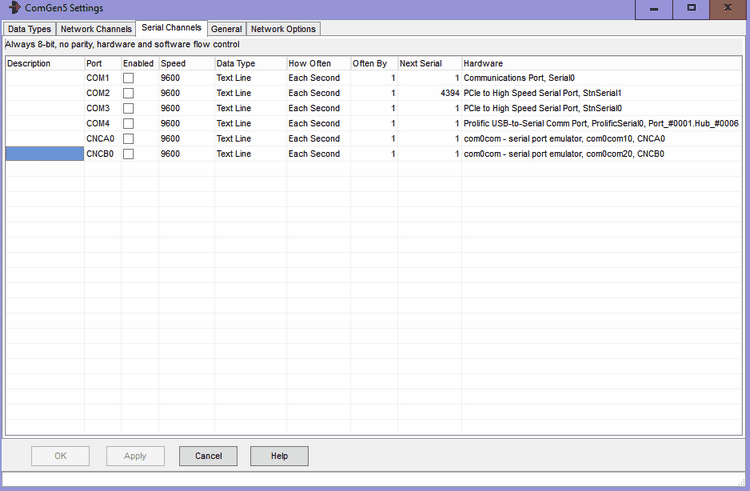Open the Network Channels tab
This screenshot has width=750, height=491.
tap(96, 29)
